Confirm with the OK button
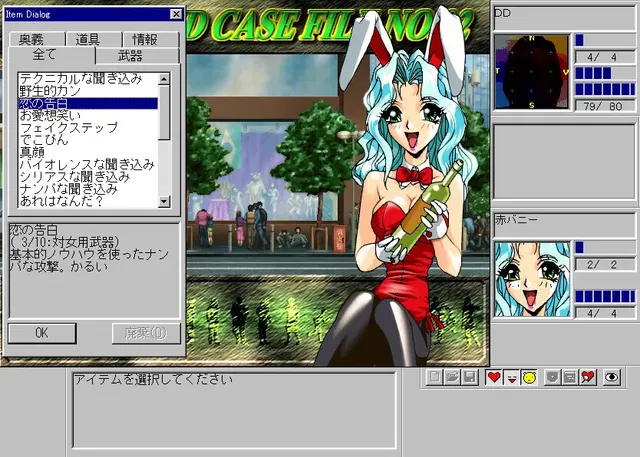 coord(42,333)
